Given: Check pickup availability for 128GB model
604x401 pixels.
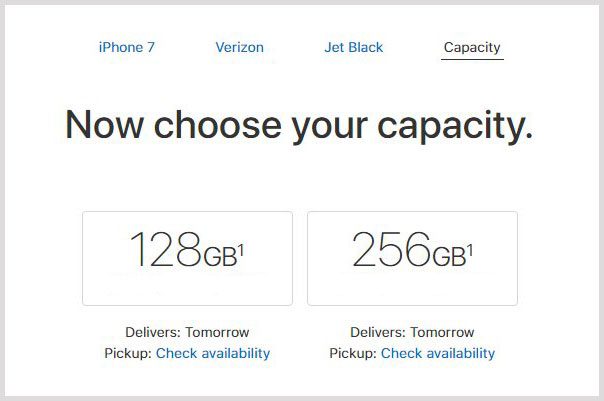Looking at the screenshot, I should click(213, 353).
